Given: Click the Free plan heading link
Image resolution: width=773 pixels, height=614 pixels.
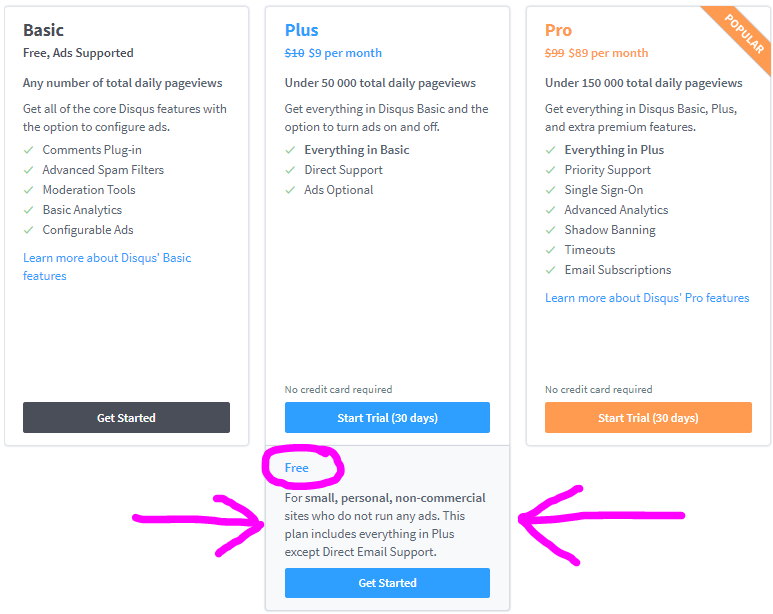Looking at the screenshot, I should tap(297, 468).
